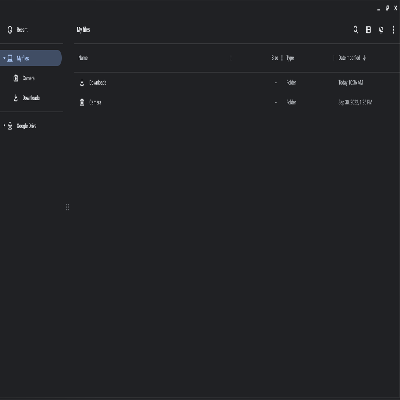The image size is (400, 400).
Task: Expand the Google Drive tree arrow
Action: coord(4,126)
